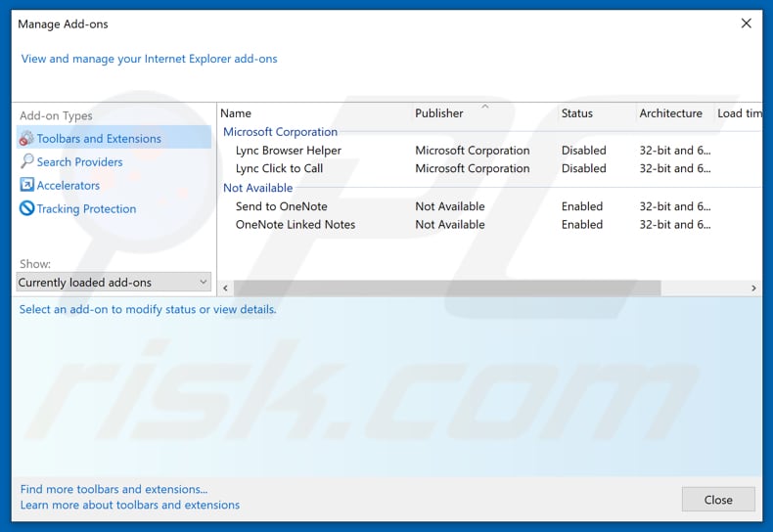
Task: Select the OneNote Linked Notes add-on
Action: [295, 224]
